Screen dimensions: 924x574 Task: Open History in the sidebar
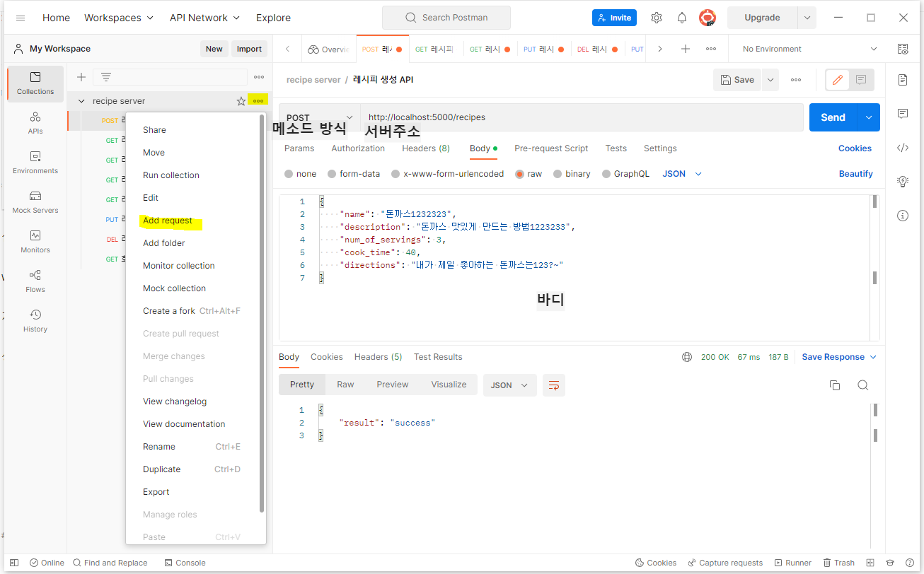[35, 320]
